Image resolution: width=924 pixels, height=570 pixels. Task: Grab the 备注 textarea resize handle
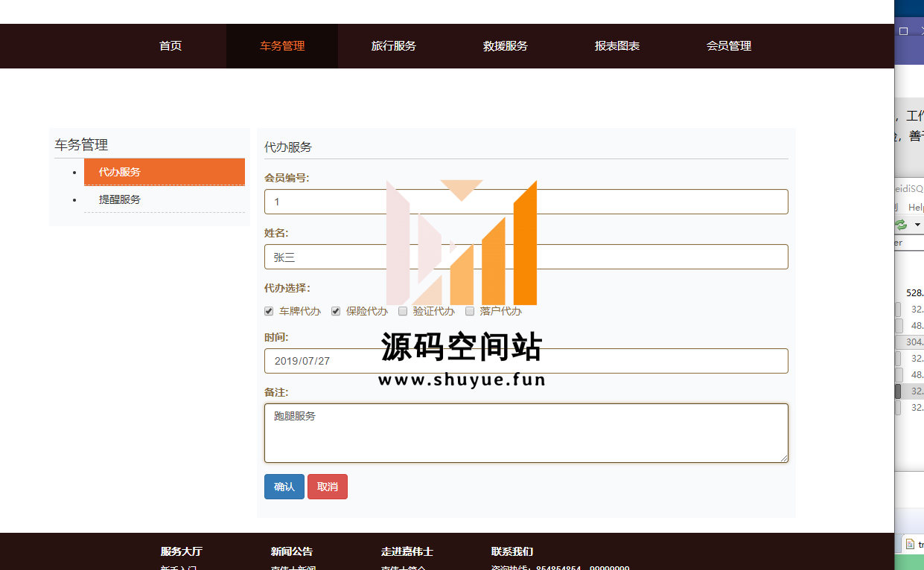(784, 458)
